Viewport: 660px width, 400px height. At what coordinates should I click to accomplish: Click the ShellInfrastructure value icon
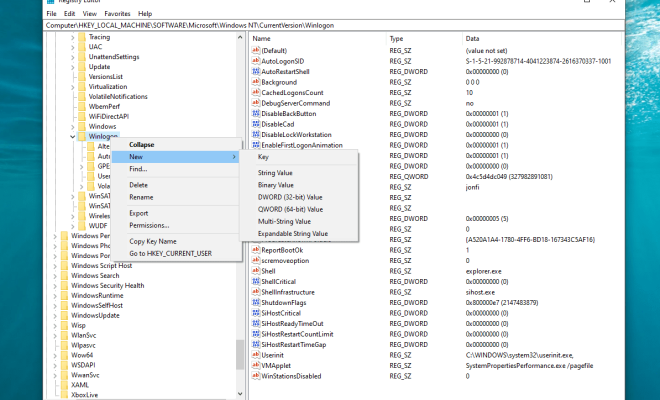(255, 292)
